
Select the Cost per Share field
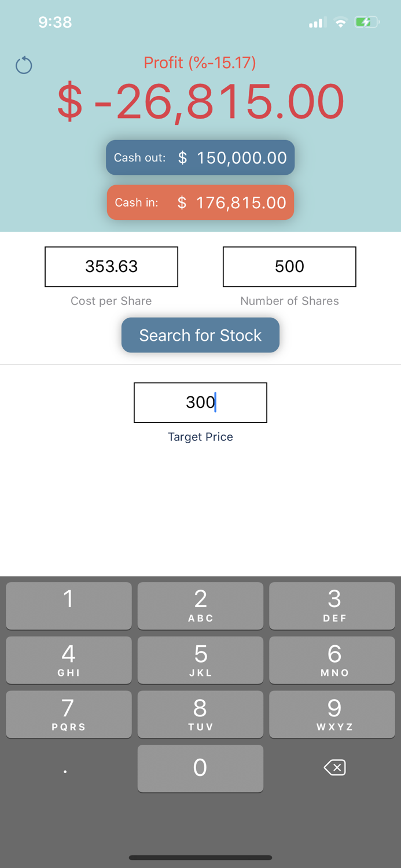(111, 266)
